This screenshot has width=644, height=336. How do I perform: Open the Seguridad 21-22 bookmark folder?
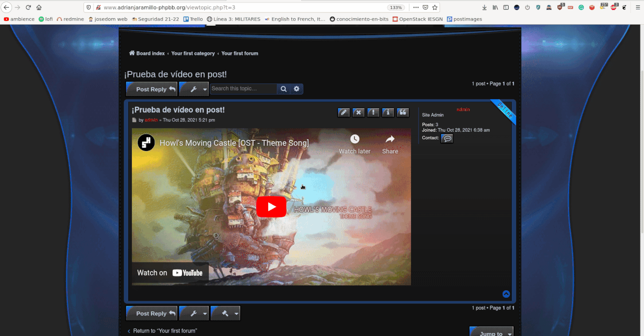coord(155,19)
